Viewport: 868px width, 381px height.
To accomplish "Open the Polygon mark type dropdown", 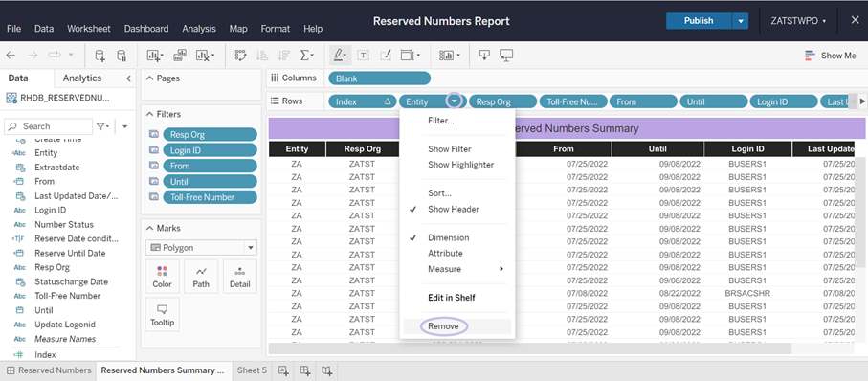I will pos(201,248).
